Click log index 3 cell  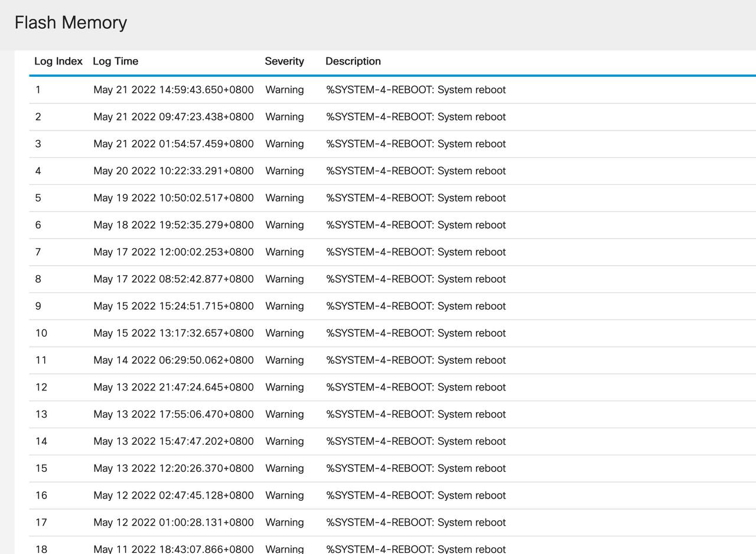coord(38,144)
